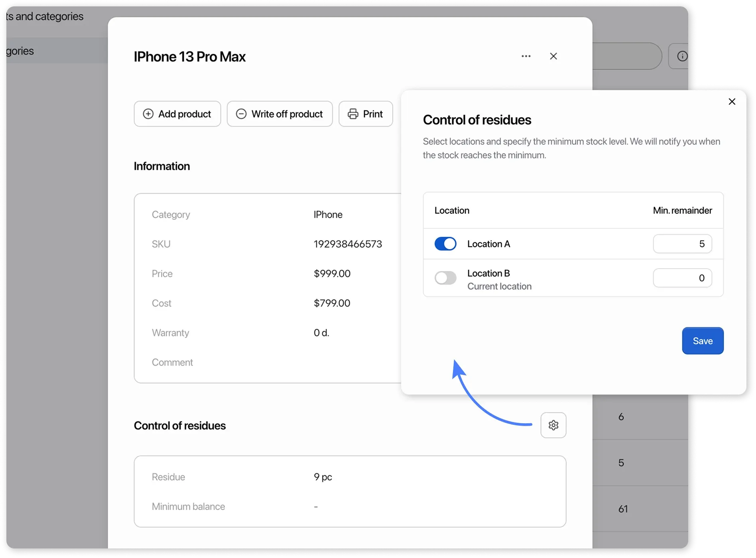Viewport: 756px width, 558px height.
Task: Click the Print button
Action: pos(365,114)
